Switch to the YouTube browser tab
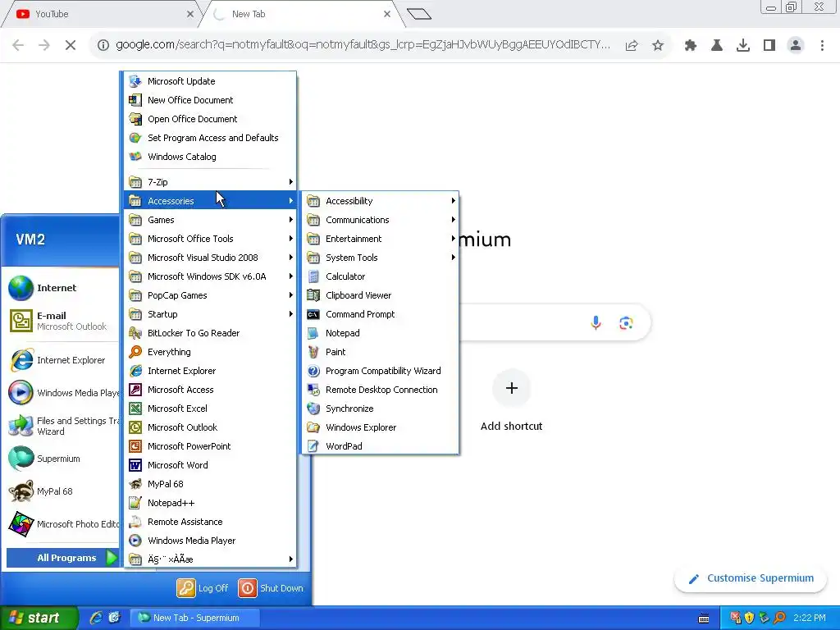Screen dimensions: 840x630 pos(102,14)
